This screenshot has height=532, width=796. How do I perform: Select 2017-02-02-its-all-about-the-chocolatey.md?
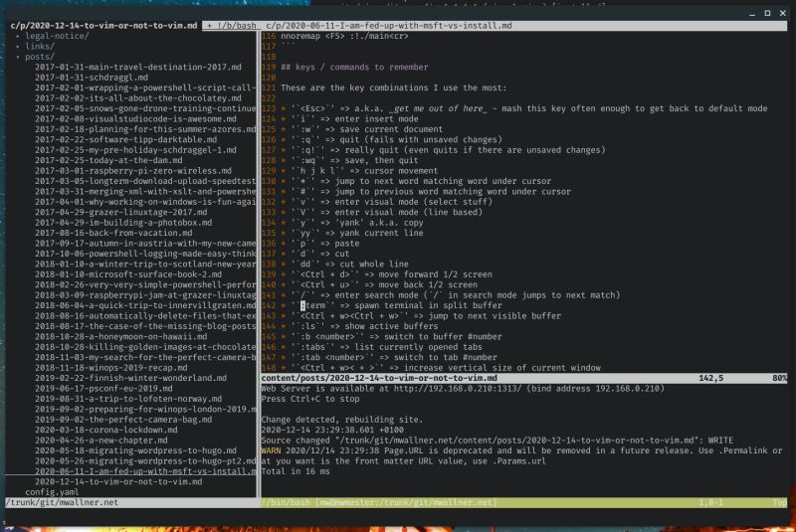coord(138,98)
